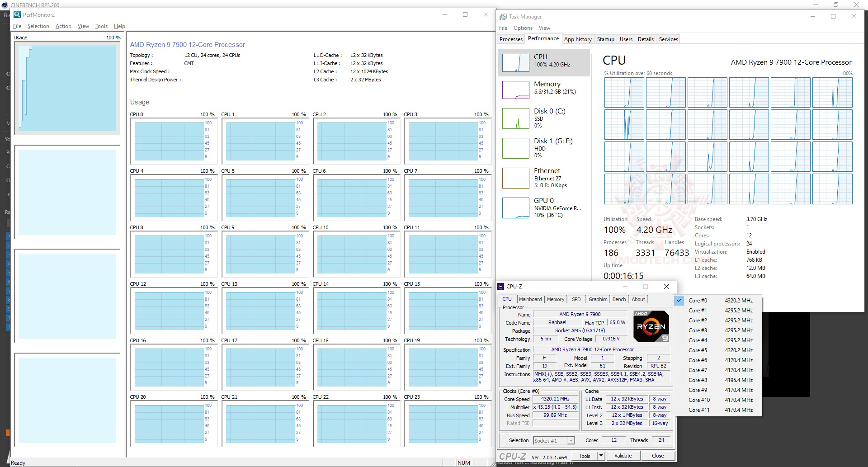The image size is (868, 467).
Task: Open PerfMonitor2 Action menu
Action: tap(63, 26)
